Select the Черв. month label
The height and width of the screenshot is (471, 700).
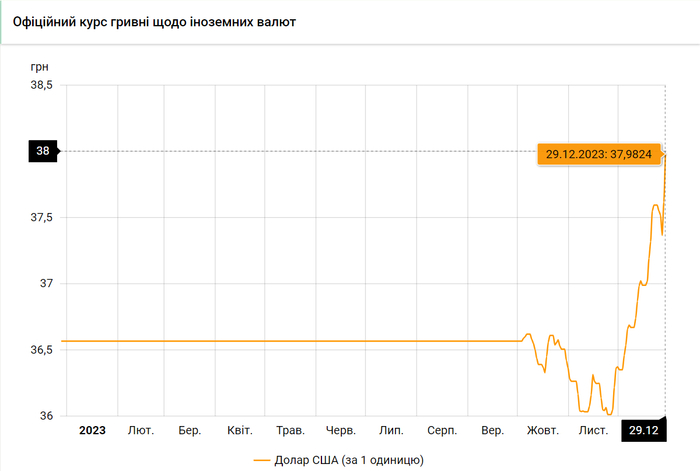click(341, 430)
